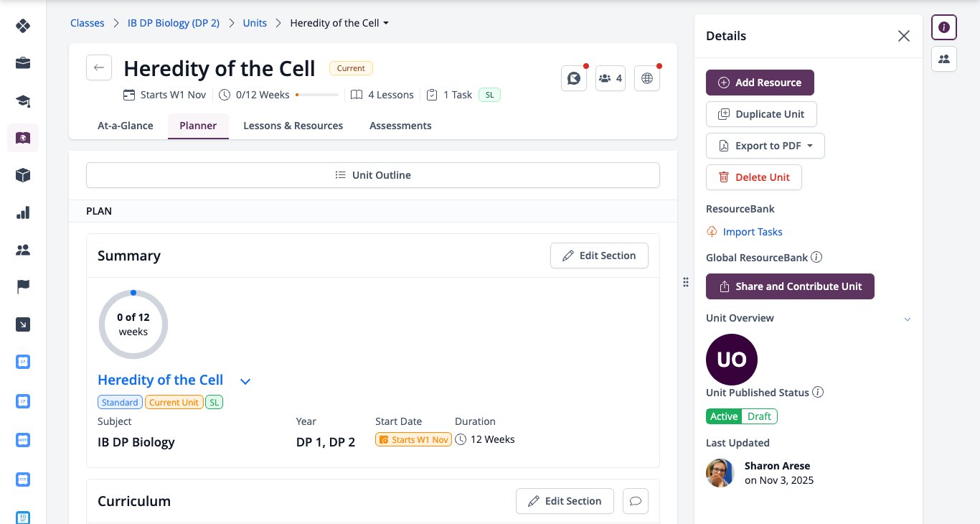Collapse the Unit Overview chevron
980x524 pixels.
click(x=907, y=319)
